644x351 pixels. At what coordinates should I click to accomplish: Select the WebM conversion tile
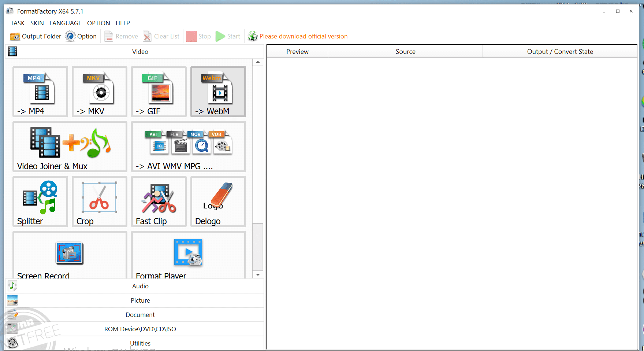click(218, 92)
